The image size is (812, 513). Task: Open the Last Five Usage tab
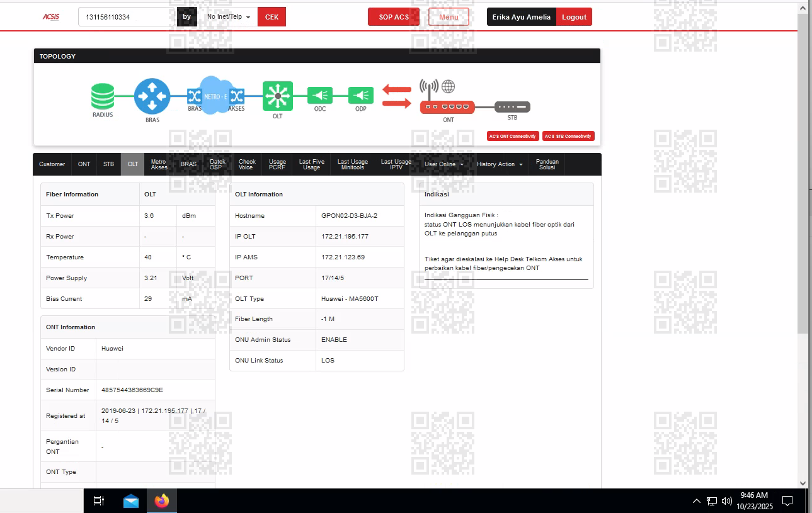pyautogui.click(x=312, y=164)
